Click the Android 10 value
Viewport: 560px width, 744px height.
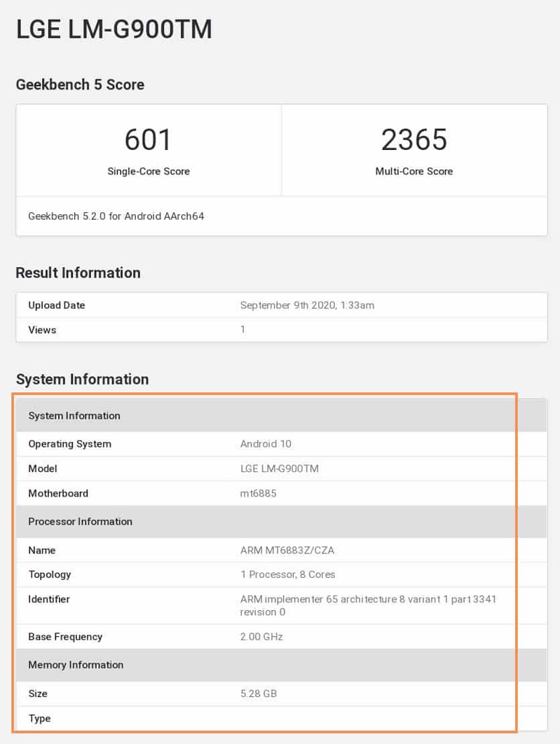(266, 443)
